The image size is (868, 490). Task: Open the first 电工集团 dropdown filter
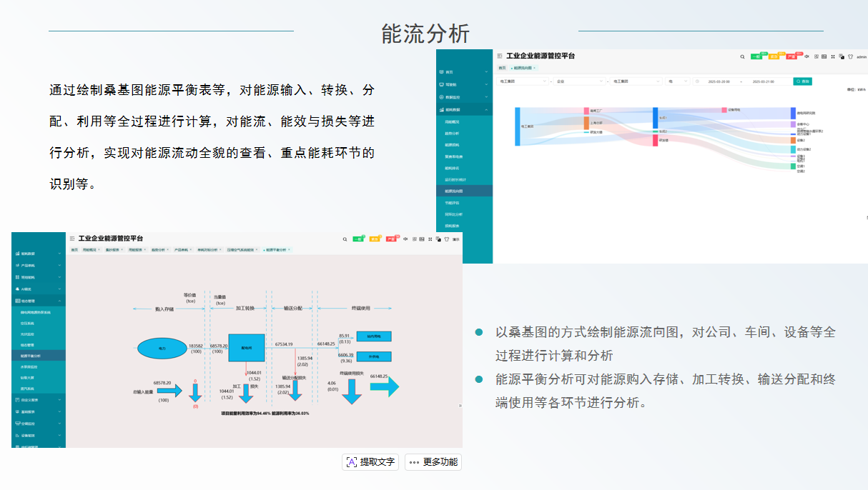click(x=523, y=81)
